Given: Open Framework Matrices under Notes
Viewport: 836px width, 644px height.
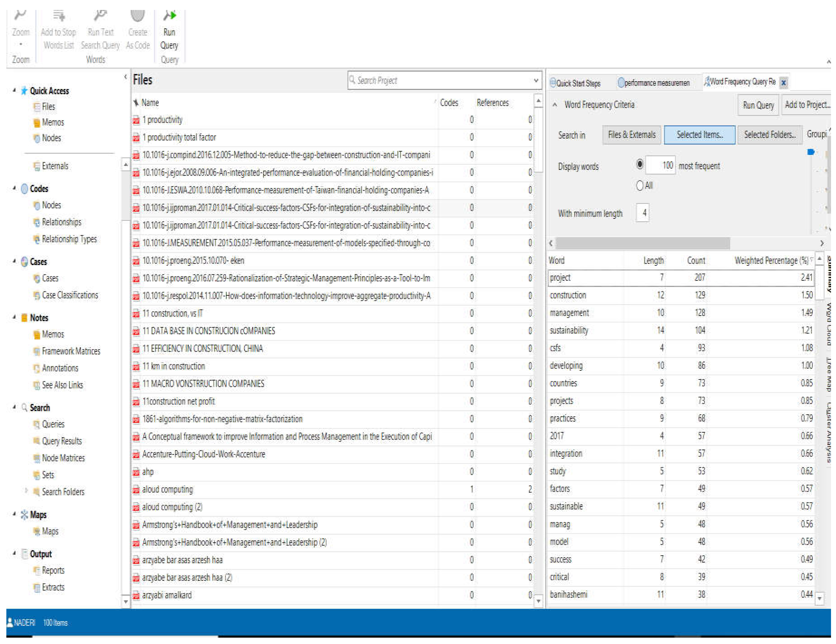Looking at the screenshot, I should pyautogui.click(x=71, y=351).
